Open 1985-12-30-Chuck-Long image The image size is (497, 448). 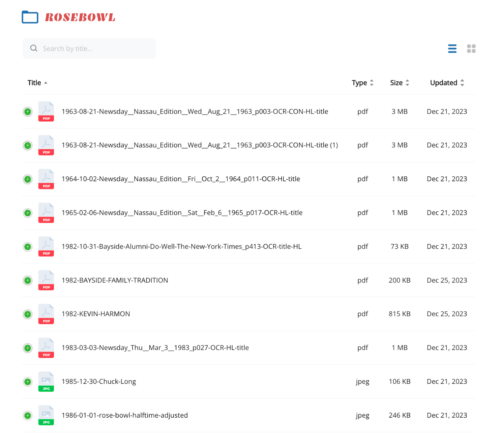click(x=99, y=382)
